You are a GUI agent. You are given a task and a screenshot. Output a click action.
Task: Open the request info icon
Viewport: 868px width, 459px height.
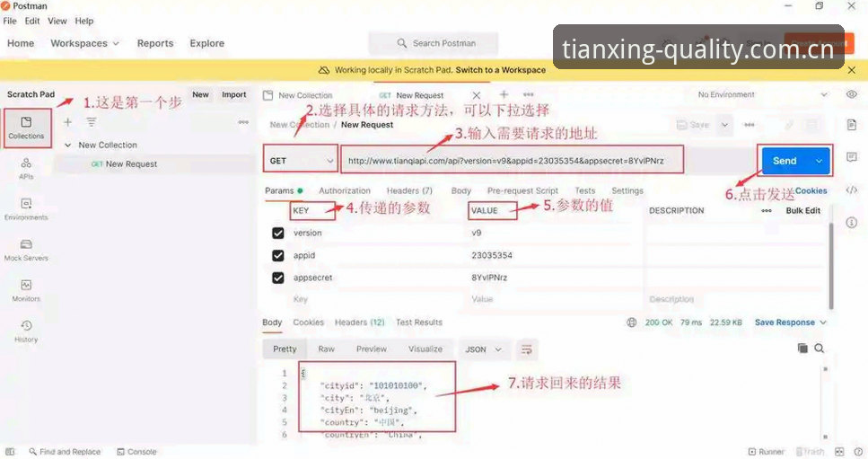click(851, 223)
